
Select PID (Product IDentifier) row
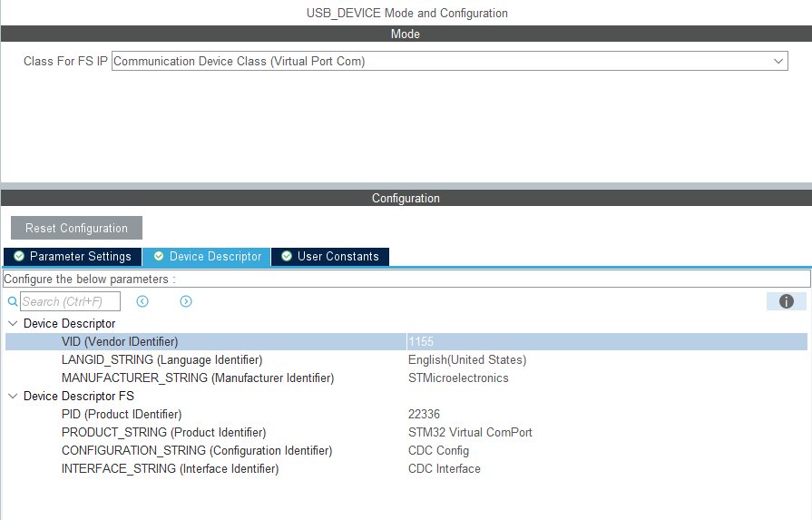[406, 415]
